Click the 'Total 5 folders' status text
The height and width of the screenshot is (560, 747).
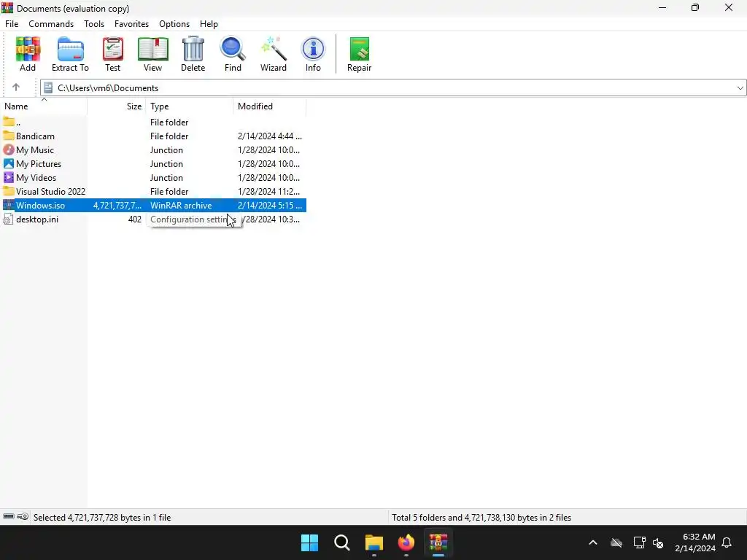(x=481, y=517)
